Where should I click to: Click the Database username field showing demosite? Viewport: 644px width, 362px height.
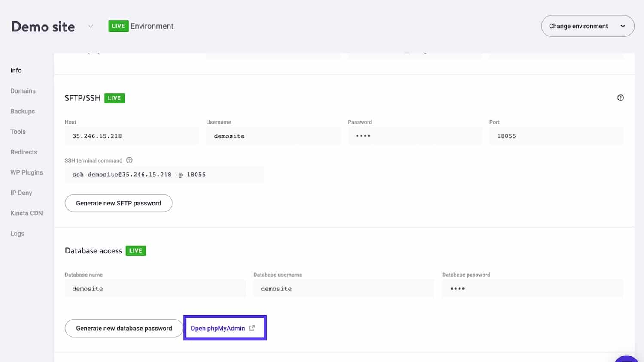pyautogui.click(x=343, y=288)
